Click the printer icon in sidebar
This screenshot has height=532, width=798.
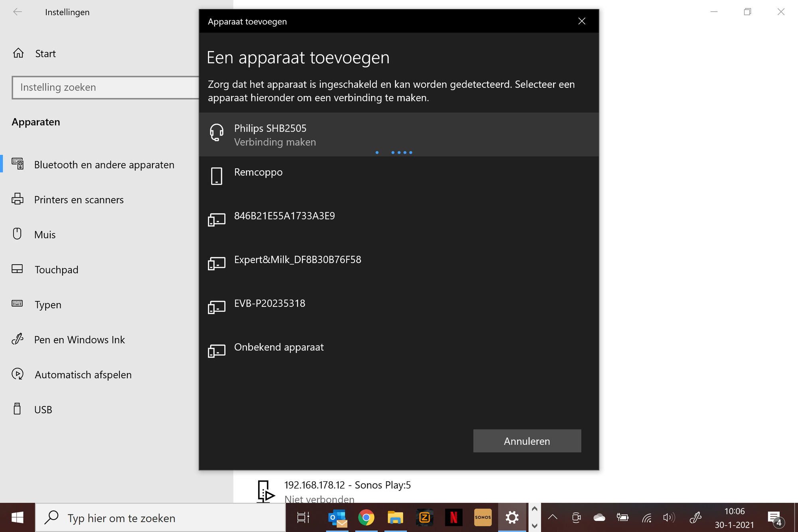pyautogui.click(x=18, y=199)
